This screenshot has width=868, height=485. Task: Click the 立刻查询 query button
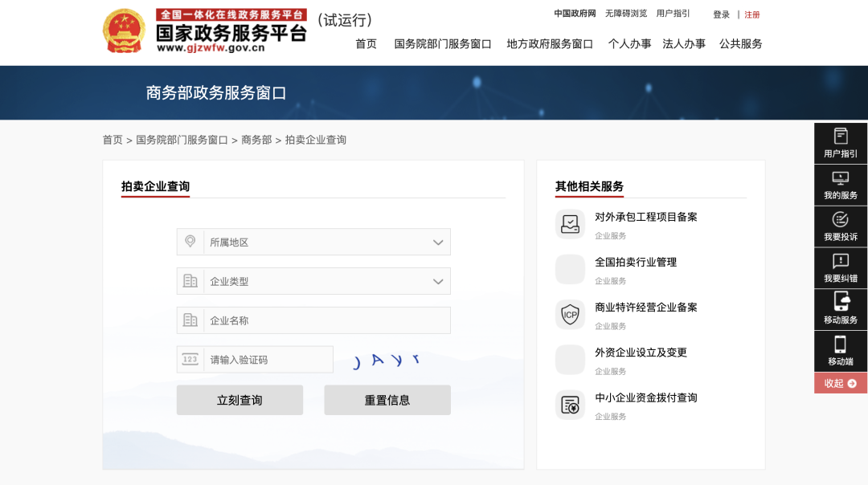(240, 399)
